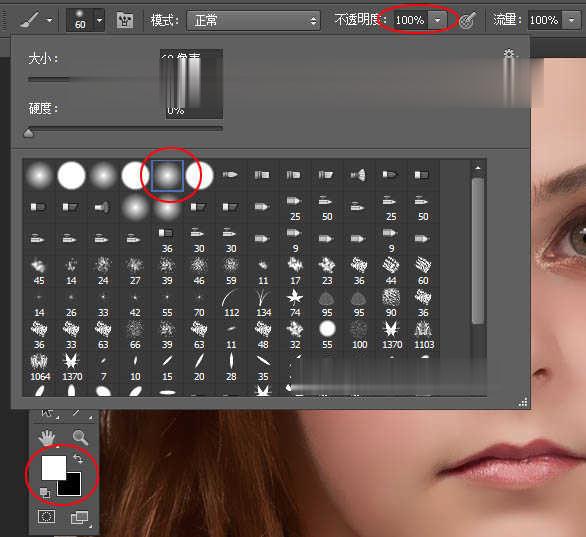Screen dimensions: 586x537
Task: Choose the chalk brush labeled 44
Action: pos(391,271)
